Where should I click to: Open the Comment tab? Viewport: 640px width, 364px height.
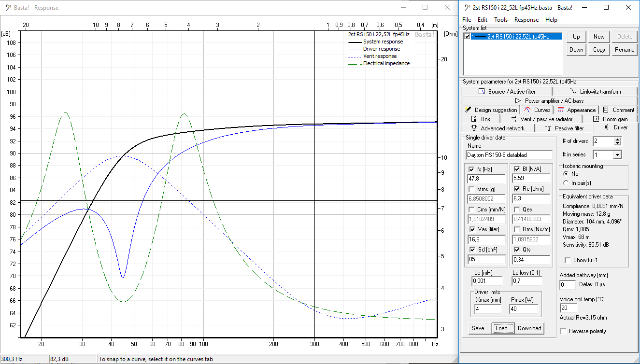[619, 110]
